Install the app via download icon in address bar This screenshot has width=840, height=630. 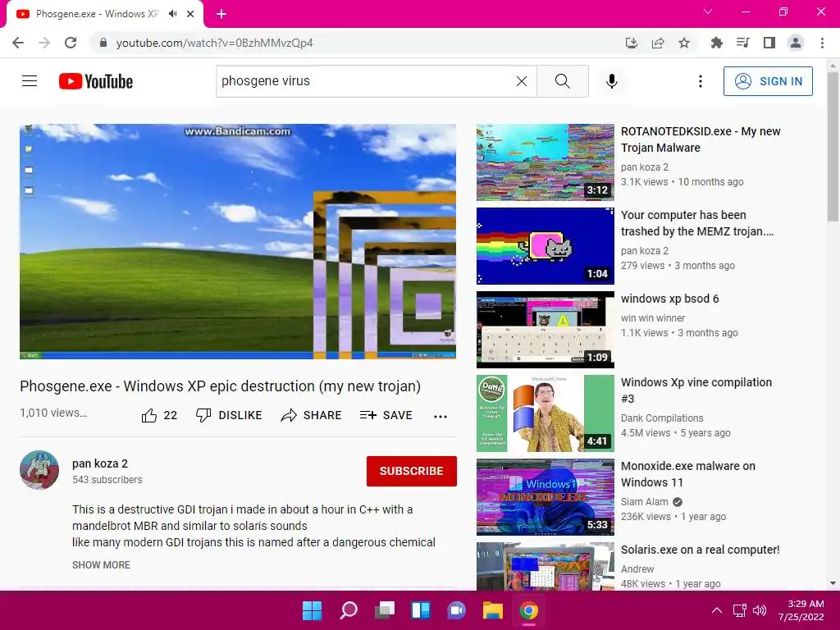pyautogui.click(x=632, y=43)
